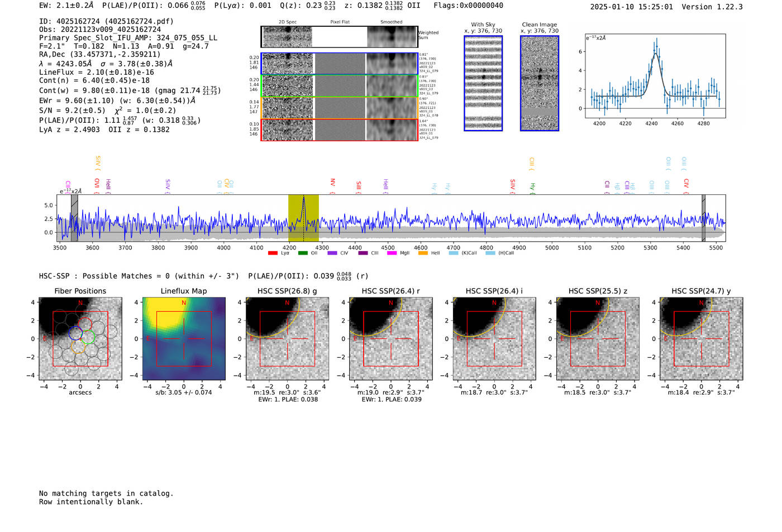The height and width of the screenshot is (532, 782).
Task: Click the 2D Spec column header
Action: pyautogui.click(x=288, y=22)
